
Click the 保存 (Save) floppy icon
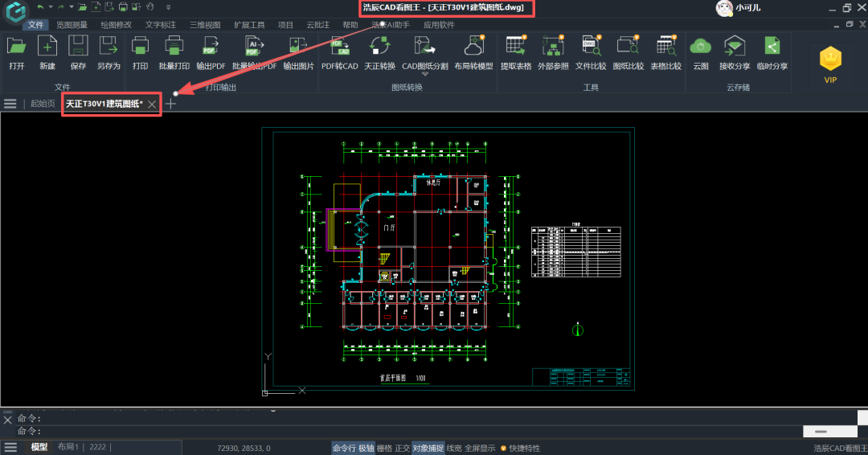tap(78, 47)
